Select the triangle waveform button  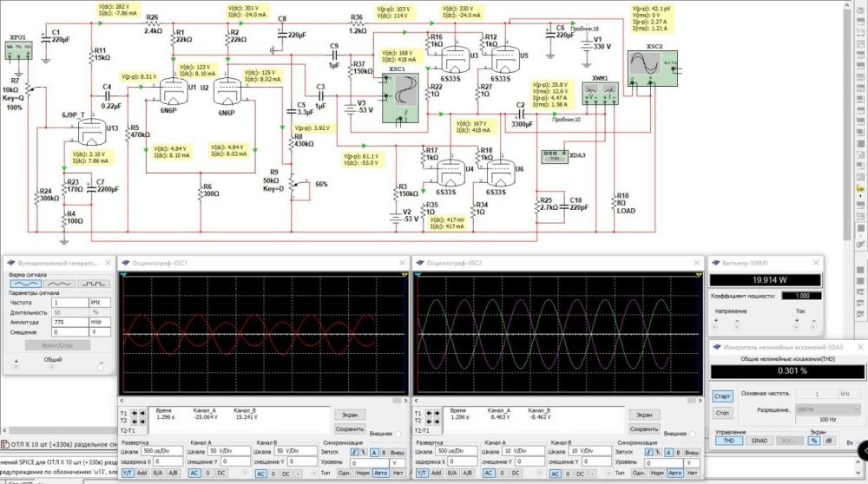[58, 283]
